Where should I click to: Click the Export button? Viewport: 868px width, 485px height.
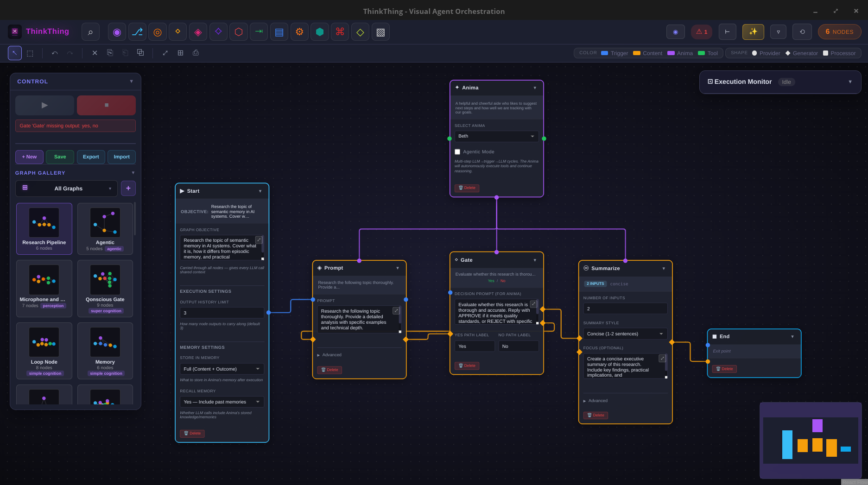tap(91, 157)
